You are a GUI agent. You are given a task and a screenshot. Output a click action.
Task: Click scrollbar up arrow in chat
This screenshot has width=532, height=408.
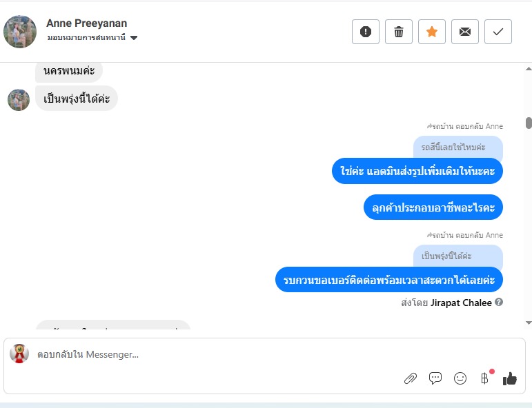click(x=529, y=69)
